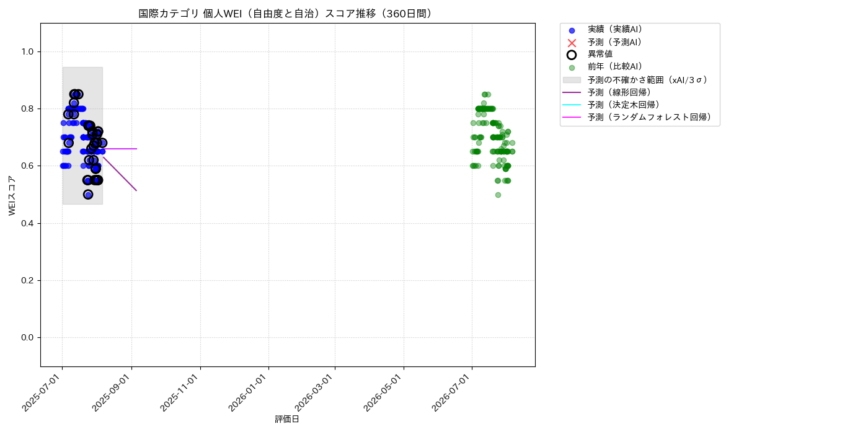The image size is (868, 434).
Task: Click the magenta ランダムフォレスト回帰 legend line
Action: click(572, 117)
